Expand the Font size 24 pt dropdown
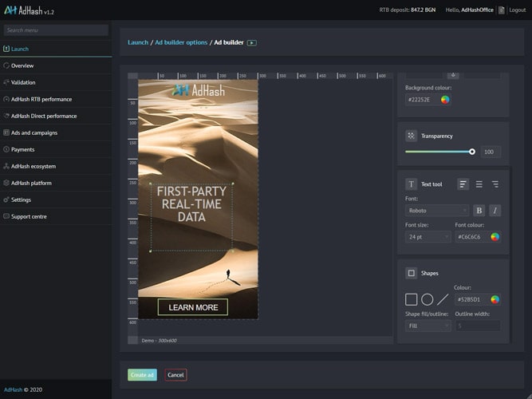This screenshot has height=399, width=532. 428,237
